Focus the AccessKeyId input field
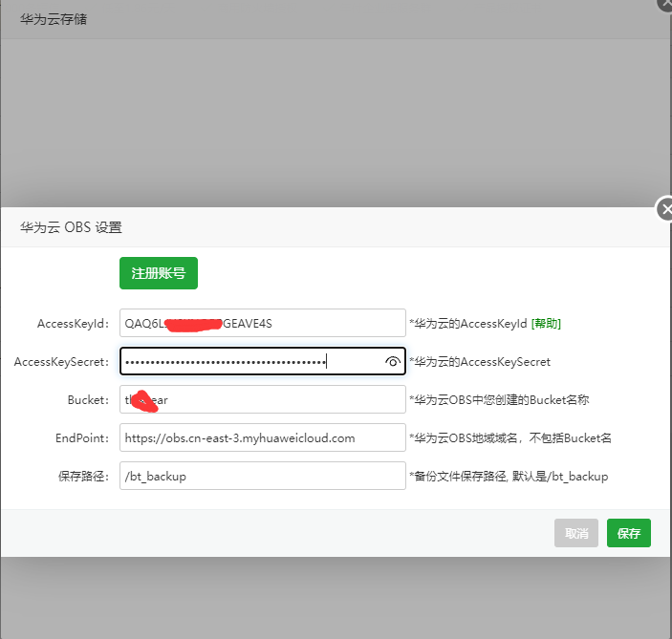The image size is (672, 639). point(262,323)
